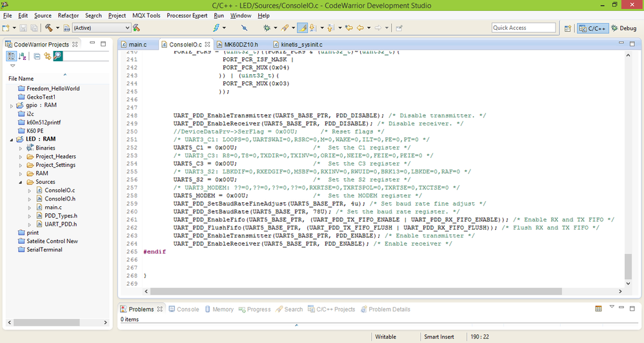Viewport: 644px width, 343px height.
Task: Click the binary build configuration icon
Action: (x=66, y=28)
